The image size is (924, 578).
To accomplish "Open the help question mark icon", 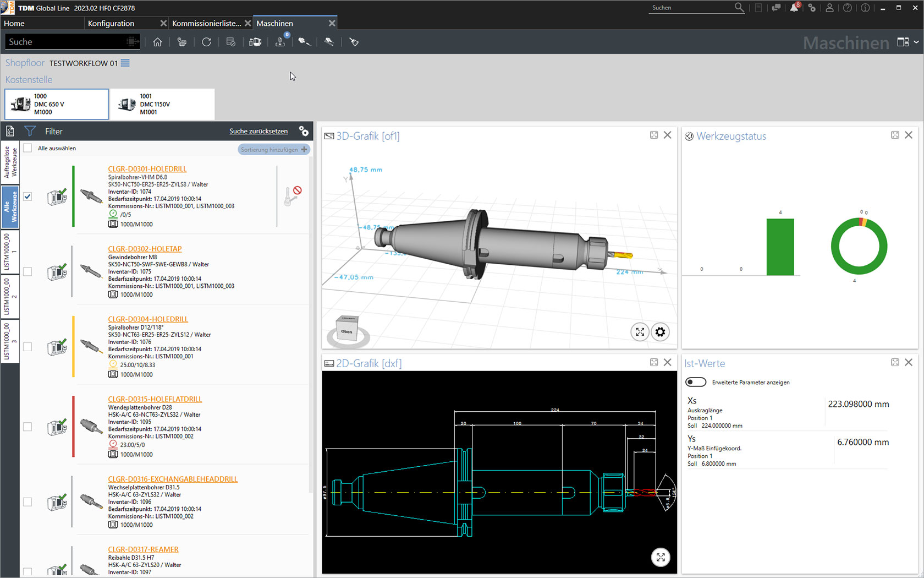I will pyautogui.click(x=848, y=8).
